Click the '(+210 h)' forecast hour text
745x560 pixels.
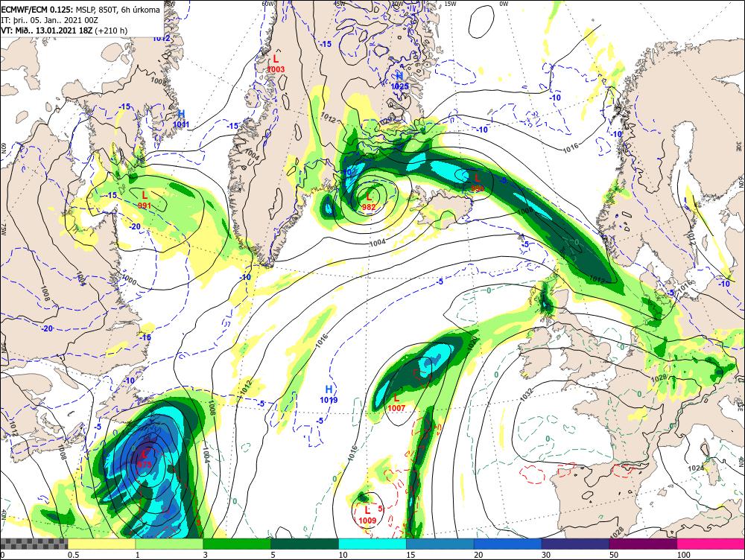click(x=111, y=31)
